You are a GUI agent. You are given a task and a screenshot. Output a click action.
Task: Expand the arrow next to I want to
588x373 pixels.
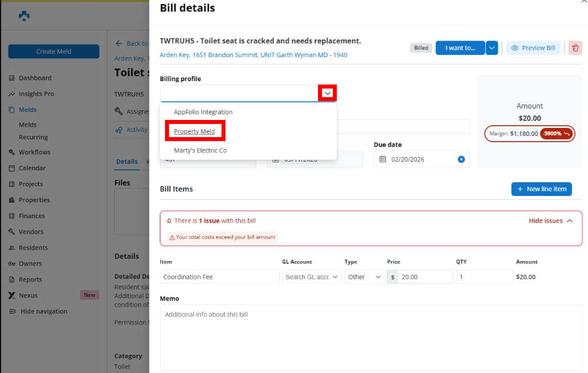click(492, 48)
